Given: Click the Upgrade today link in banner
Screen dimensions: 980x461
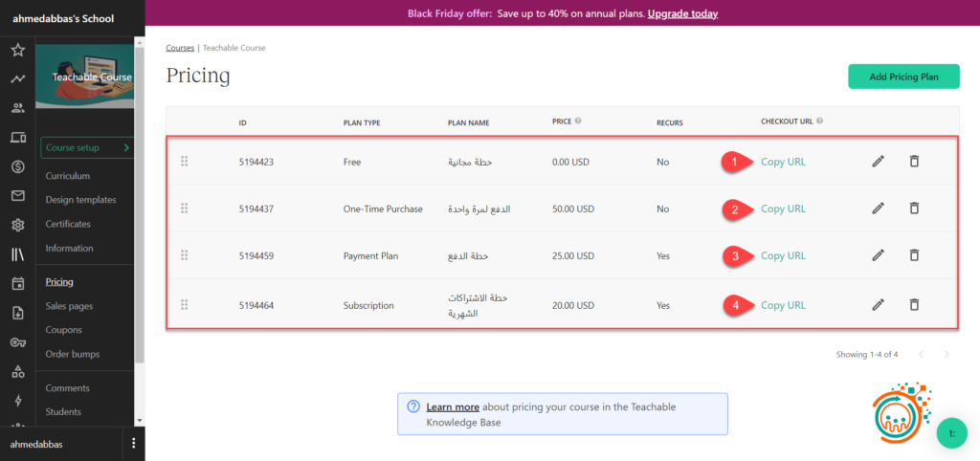Looking at the screenshot, I should (x=682, y=13).
